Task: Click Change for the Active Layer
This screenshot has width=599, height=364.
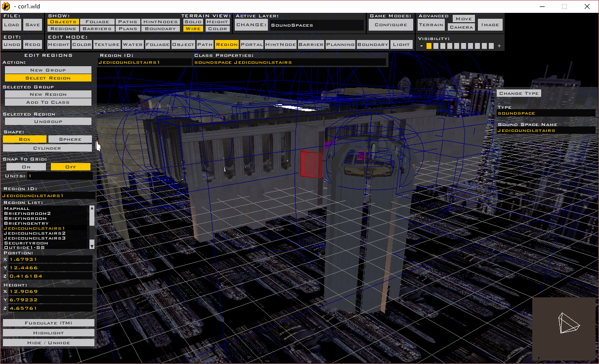Action: pos(251,25)
